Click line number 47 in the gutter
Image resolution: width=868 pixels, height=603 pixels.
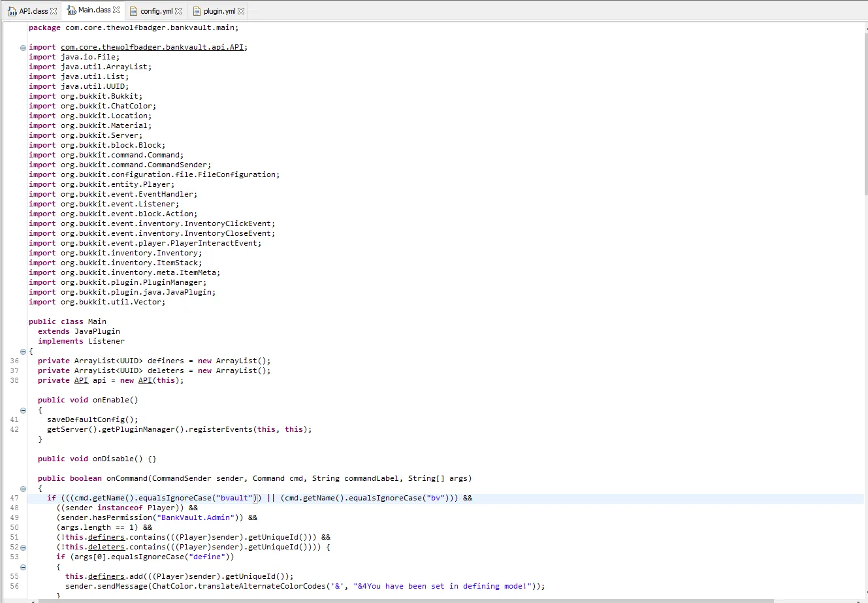[x=14, y=498]
